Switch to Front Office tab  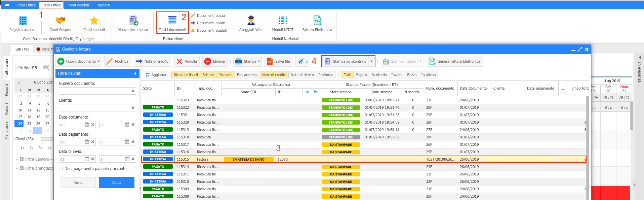pos(26,5)
